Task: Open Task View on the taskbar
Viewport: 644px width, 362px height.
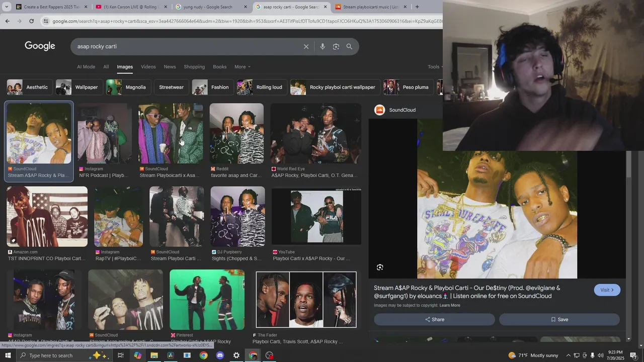Action: 121,355
